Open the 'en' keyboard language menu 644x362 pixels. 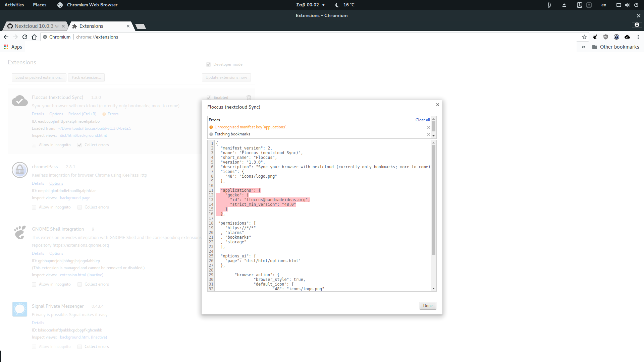(x=604, y=5)
